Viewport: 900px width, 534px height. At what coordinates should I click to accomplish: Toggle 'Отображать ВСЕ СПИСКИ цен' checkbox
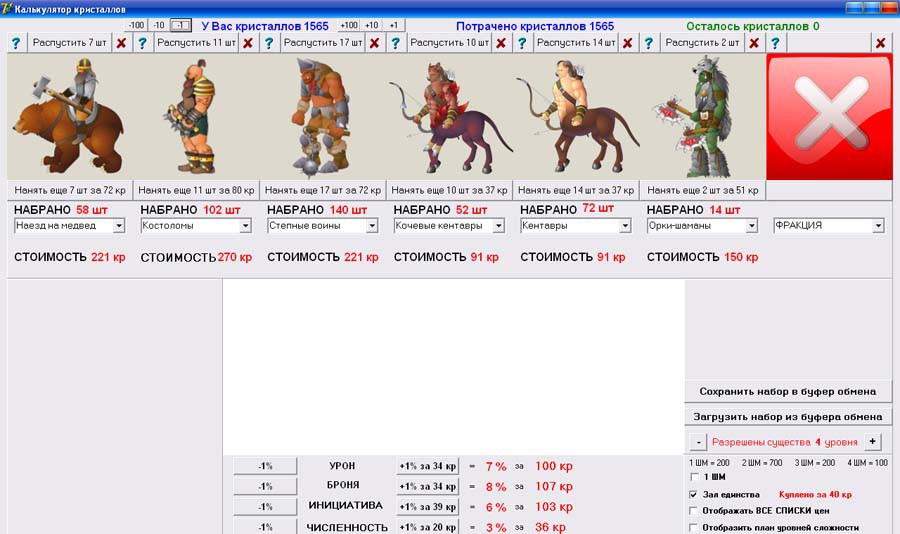click(x=695, y=510)
